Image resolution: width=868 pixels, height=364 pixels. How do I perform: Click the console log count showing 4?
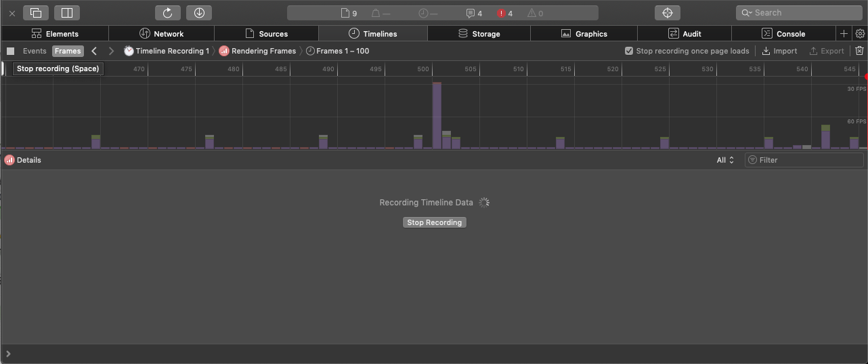pos(474,13)
